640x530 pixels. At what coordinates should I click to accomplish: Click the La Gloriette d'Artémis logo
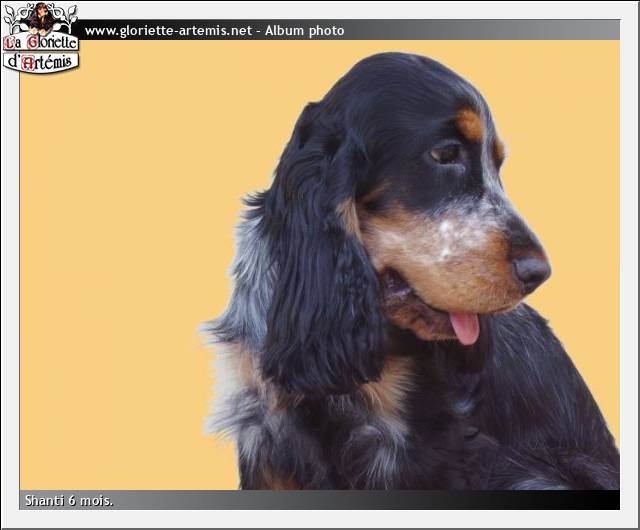click(40, 38)
